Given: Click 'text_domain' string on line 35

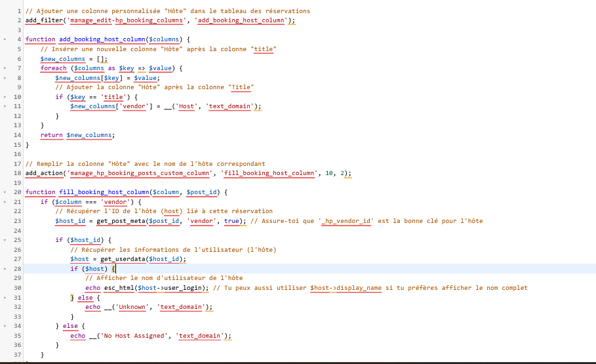Looking at the screenshot, I should point(199,336).
